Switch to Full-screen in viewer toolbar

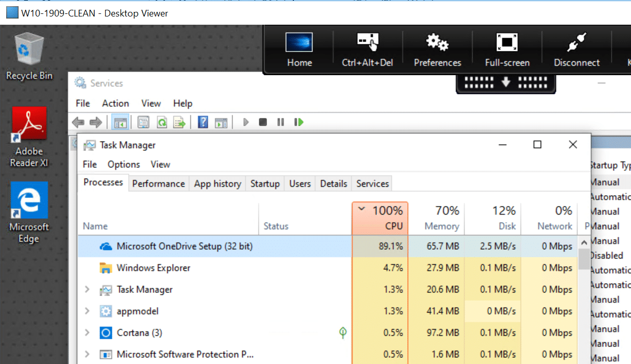click(x=507, y=50)
